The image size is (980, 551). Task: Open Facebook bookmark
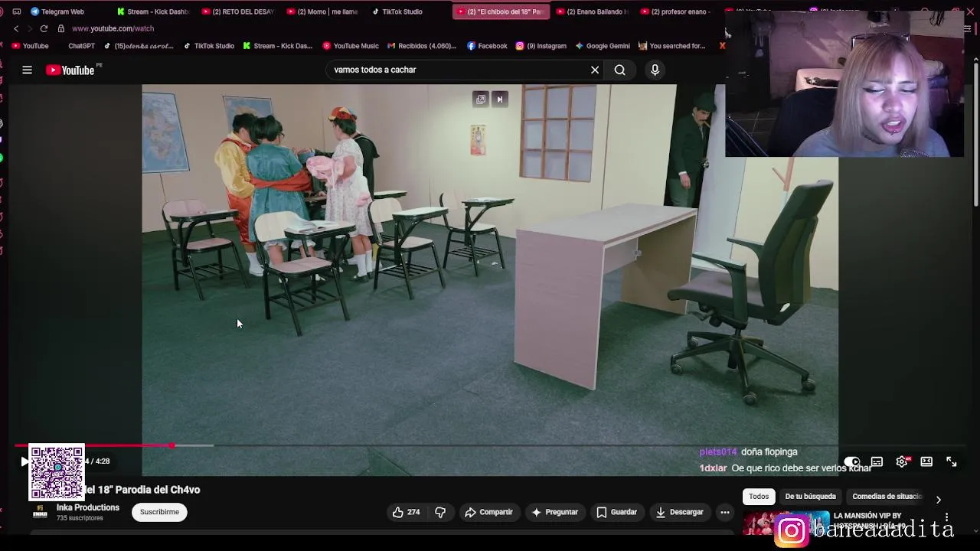[x=487, y=46]
